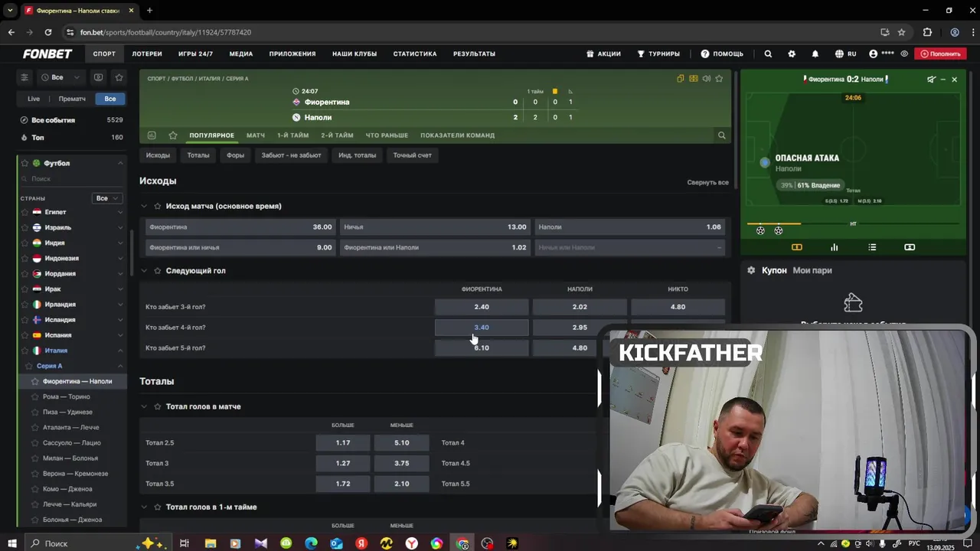Click the football Поиск search field
The width and height of the screenshot is (980, 551).
point(71,178)
